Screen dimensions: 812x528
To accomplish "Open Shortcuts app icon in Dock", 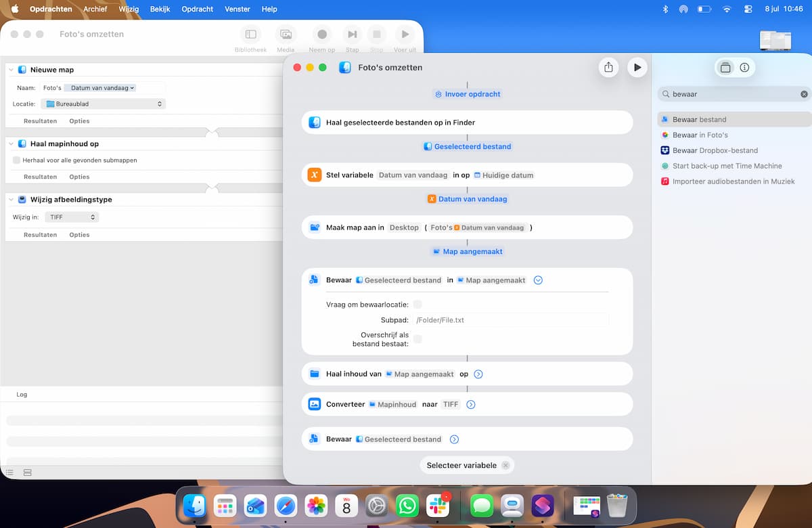I will pos(543,506).
